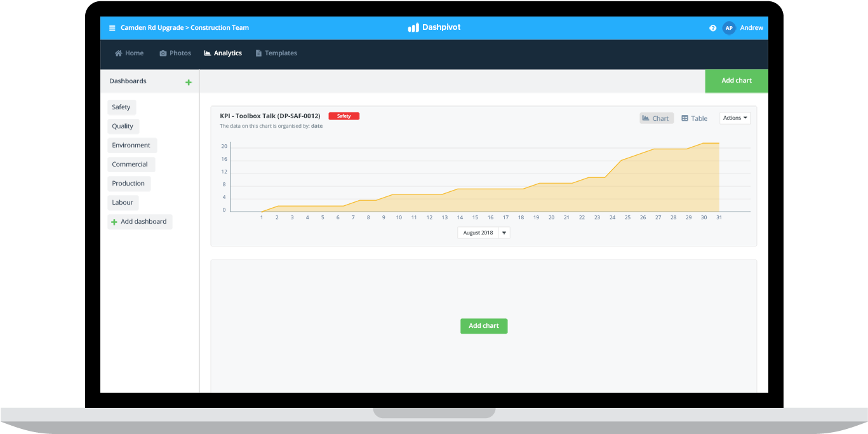
Task: Open the Templates tab
Action: point(276,53)
